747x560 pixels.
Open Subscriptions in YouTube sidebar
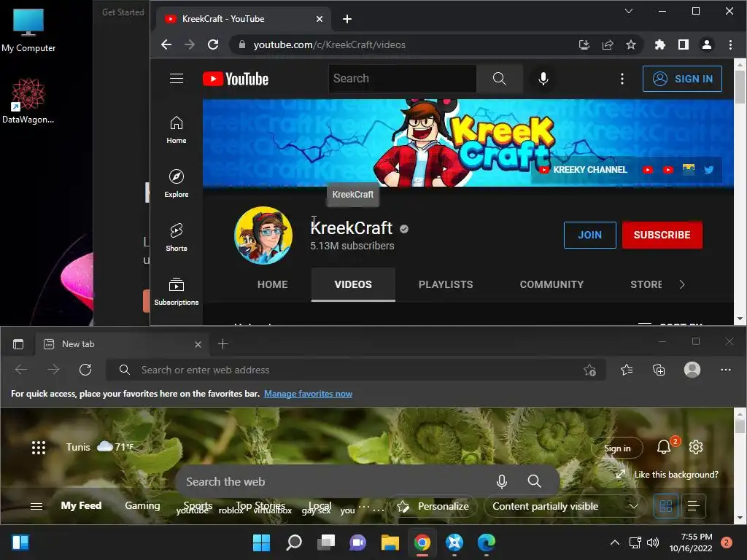coord(177,292)
